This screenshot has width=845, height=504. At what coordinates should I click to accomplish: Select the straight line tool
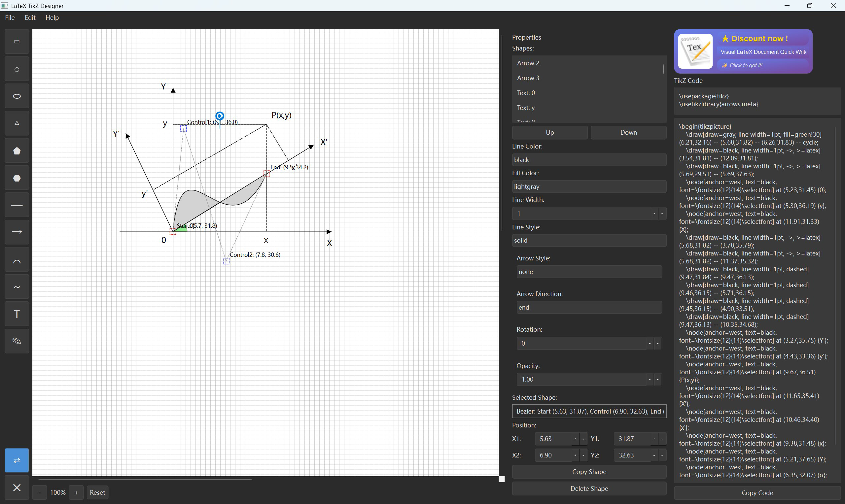[17, 205]
